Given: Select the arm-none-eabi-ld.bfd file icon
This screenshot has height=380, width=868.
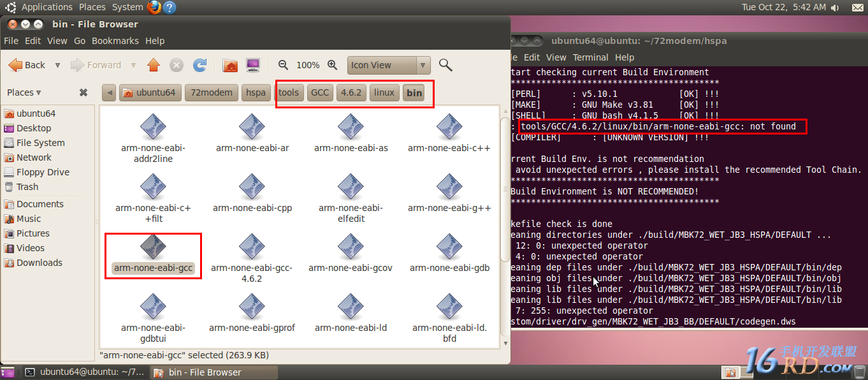Looking at the screenshot, I should point(449,307).
